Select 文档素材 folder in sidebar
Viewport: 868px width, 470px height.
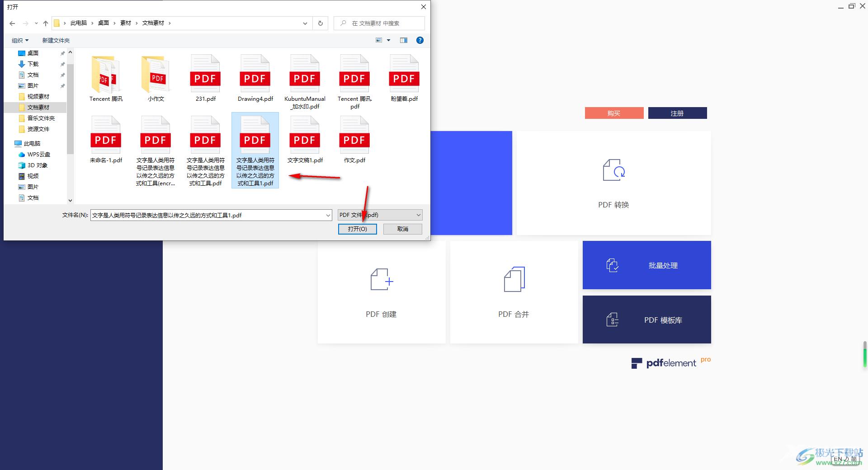click(38, 107)
